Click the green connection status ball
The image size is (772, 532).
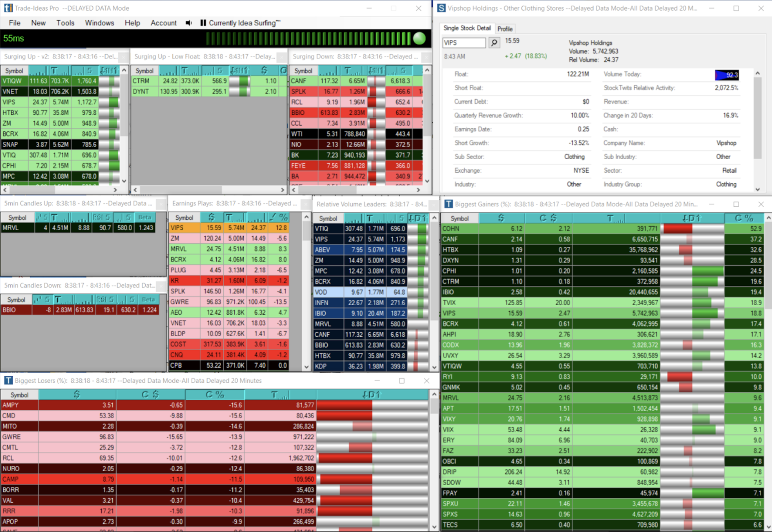coord(419,39)
